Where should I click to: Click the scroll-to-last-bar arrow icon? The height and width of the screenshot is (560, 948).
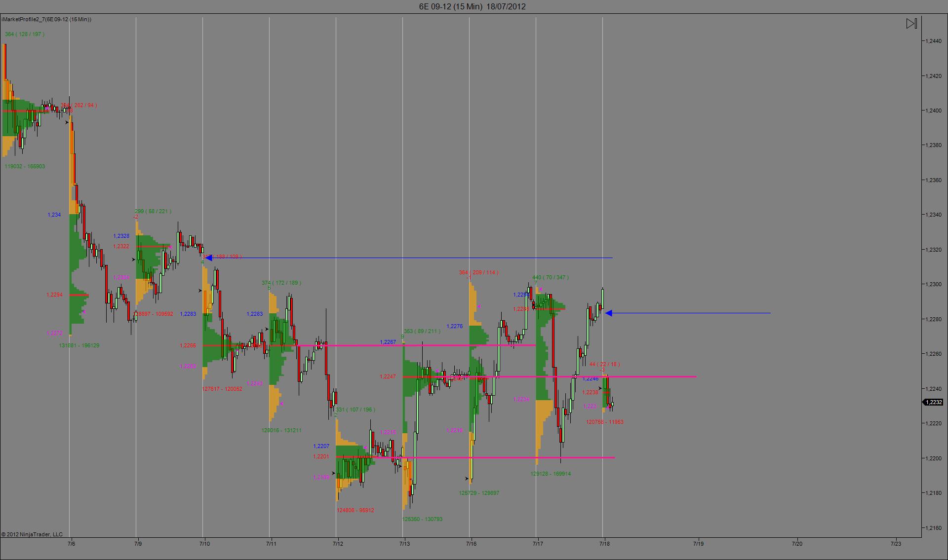(x=911, y=24)
